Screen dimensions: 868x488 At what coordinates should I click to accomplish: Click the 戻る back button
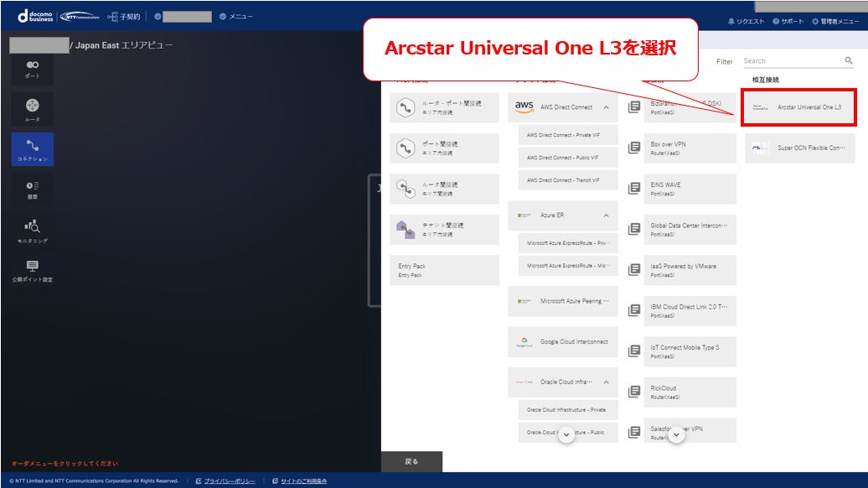[411, 461]
